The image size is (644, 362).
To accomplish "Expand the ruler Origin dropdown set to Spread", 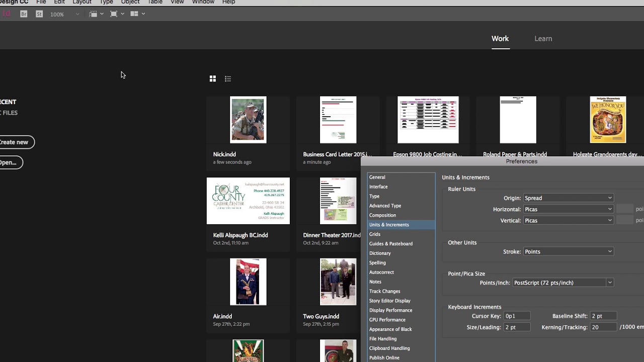I will 569,198.
